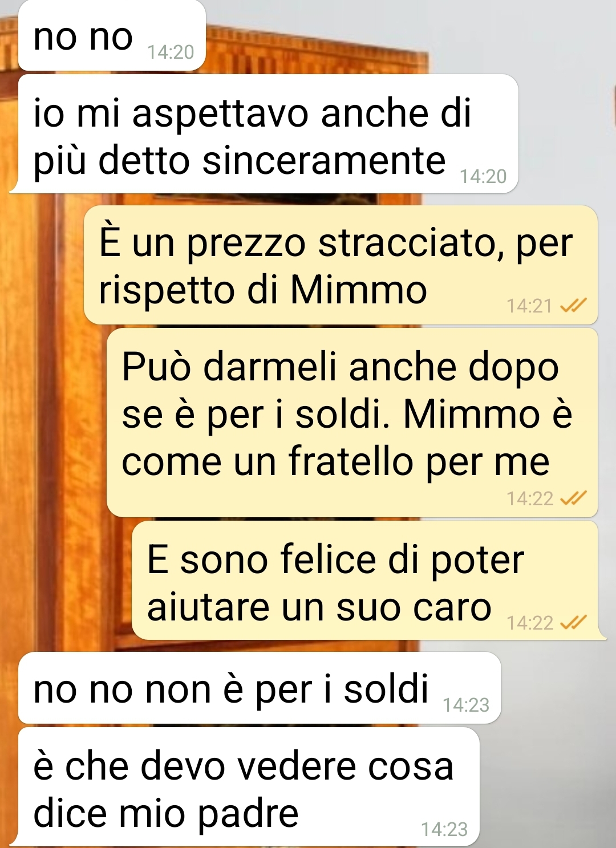This screenshot has height=848, width=616.
Task: Tap the 'no no' message bubble
Action: coord(112,35)
